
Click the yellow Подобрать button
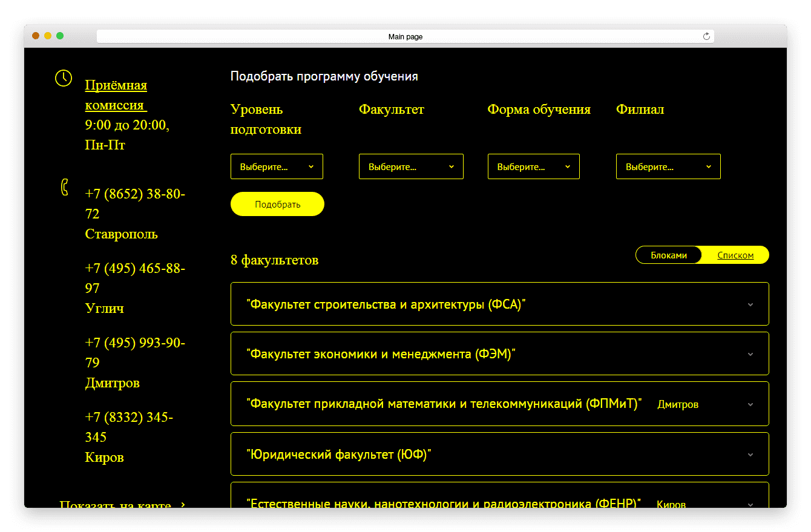(x=277, y=204)
